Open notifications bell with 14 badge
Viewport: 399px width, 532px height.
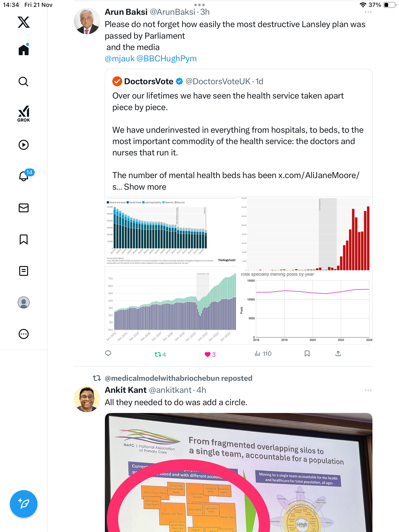[x=24, y=176]
